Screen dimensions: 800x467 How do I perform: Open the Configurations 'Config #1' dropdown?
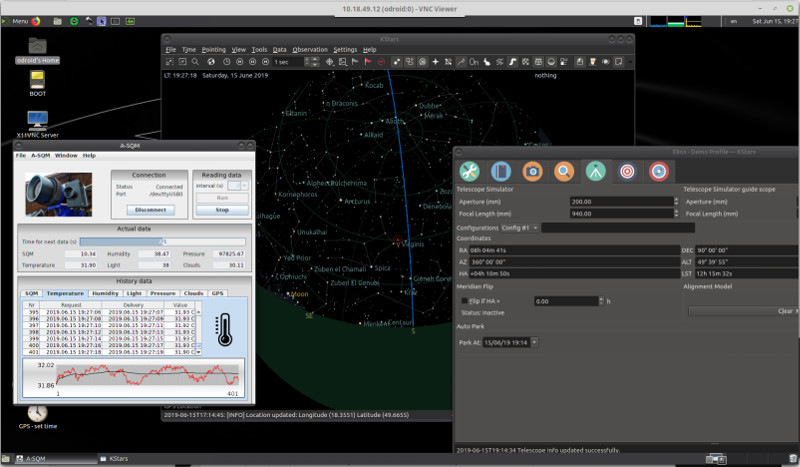coord(519,228)
